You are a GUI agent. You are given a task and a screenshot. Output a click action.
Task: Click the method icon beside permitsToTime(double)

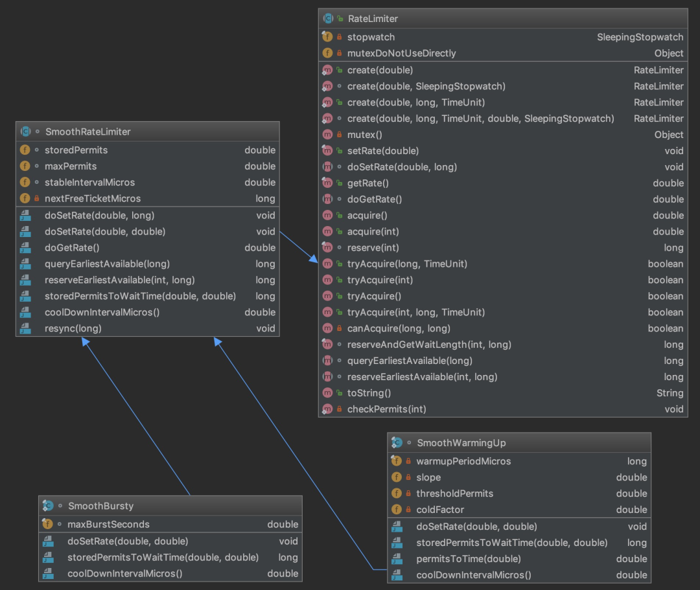[x=397, y=559]
